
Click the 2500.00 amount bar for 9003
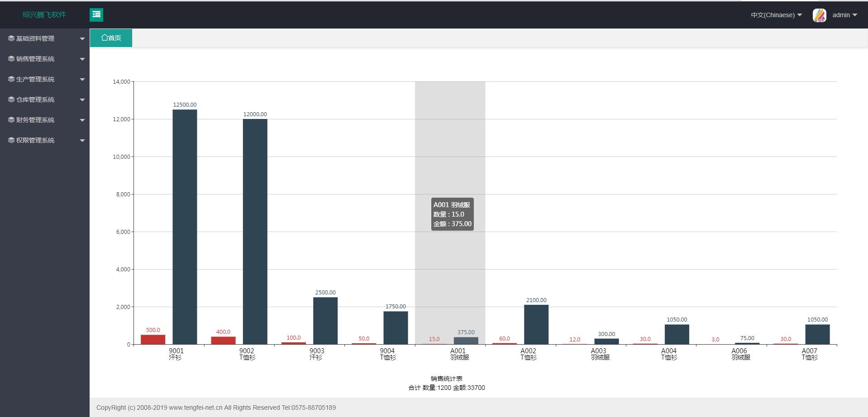325,321
